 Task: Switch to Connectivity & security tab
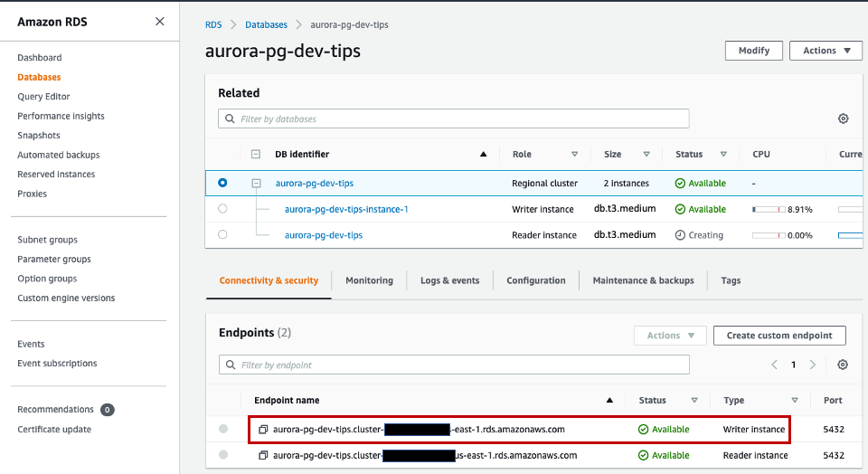pyautogui.click(x=269, y=280)
